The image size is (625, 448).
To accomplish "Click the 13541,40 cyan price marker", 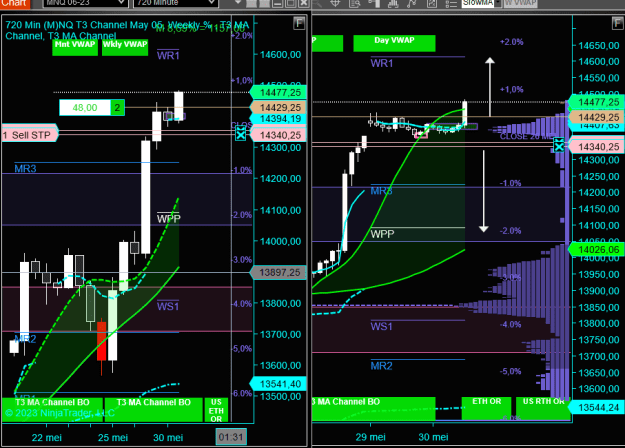I will [278, 384].
